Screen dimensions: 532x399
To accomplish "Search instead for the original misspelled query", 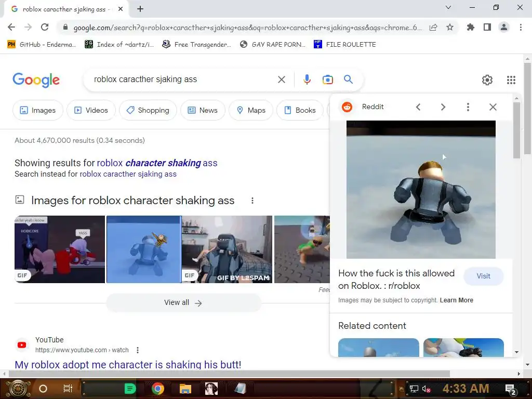I will click(128, 174).
